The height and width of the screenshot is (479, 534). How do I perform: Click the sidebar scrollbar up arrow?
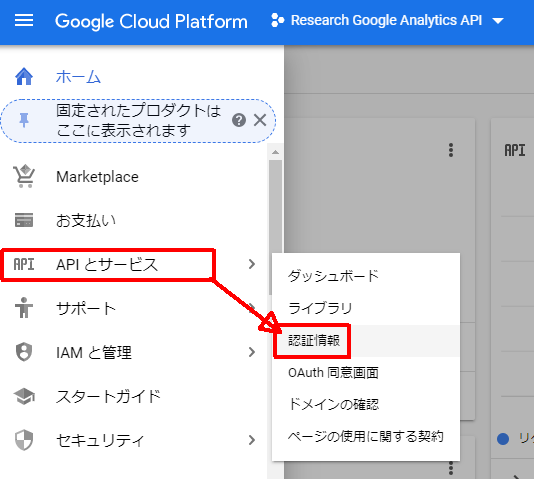point(276,152)
